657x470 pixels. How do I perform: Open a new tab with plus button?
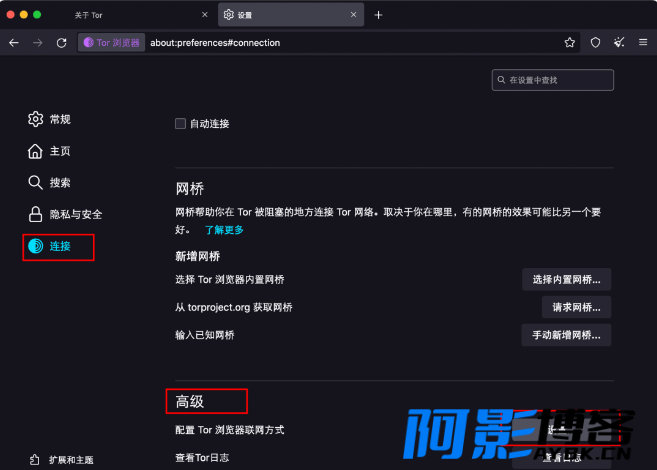click(378, 15)
